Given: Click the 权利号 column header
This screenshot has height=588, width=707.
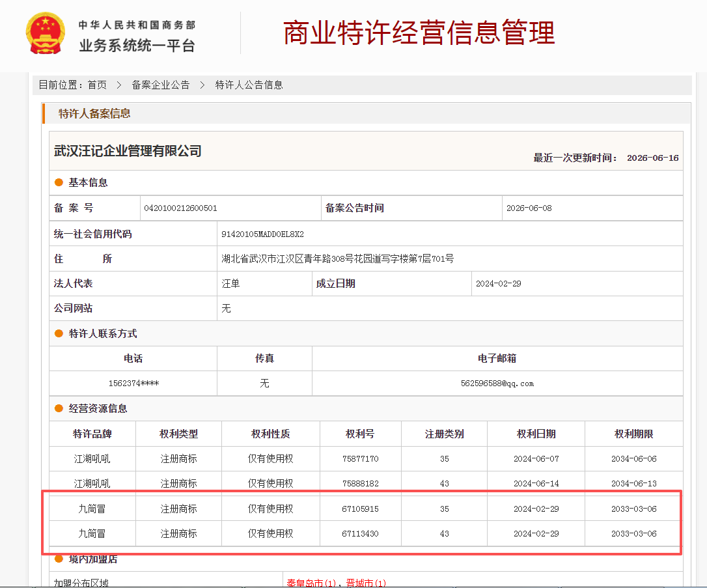Looking at the screenshot, I should point(360,434).
